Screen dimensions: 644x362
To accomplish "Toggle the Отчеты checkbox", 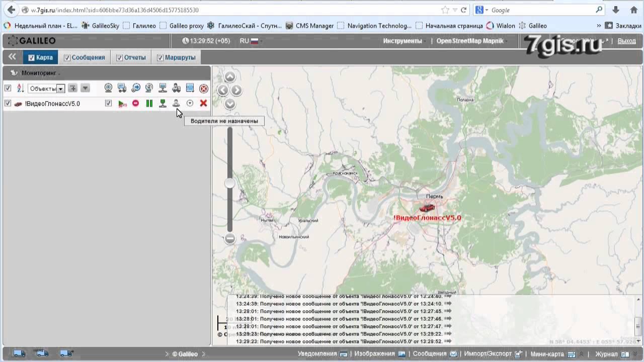I will point(119,58).
